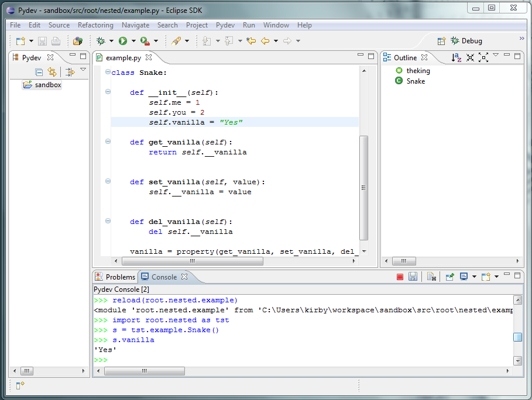Viewport: 532px width, 400px height.
Task: Click the editor horizontal scrollbar thumb
Action: pos(193,261)
